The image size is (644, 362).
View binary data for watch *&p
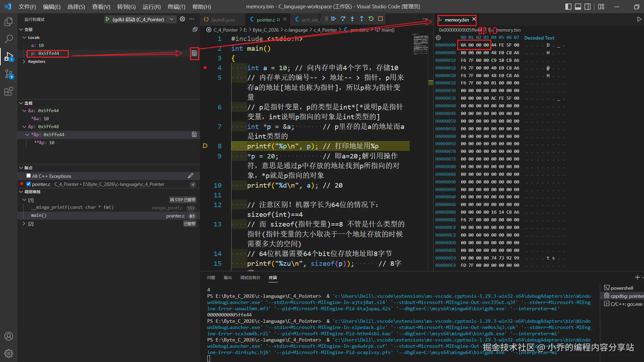194,134
